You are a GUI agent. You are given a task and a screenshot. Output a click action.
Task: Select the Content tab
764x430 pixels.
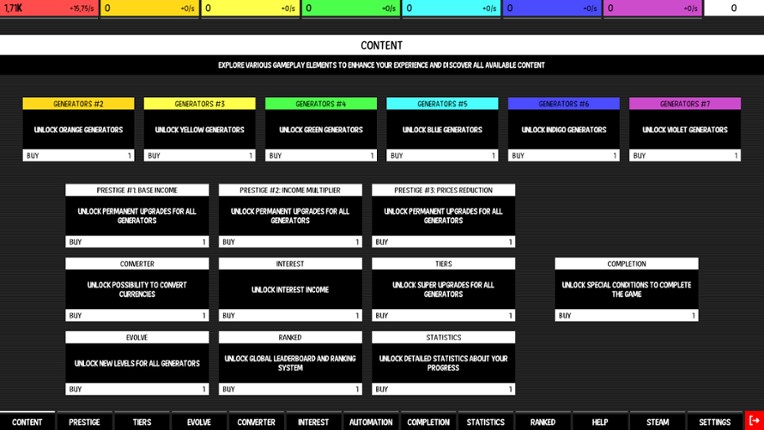27,422
